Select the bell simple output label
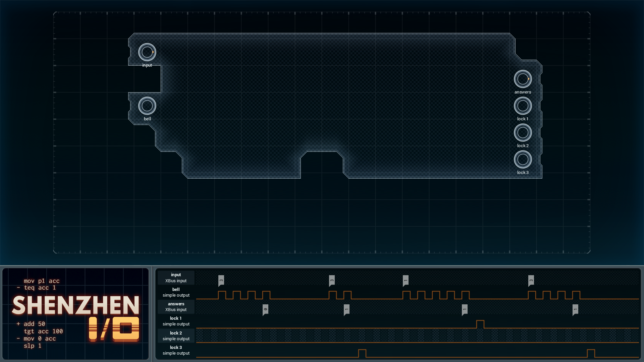Viewport: 644px width, 362px height. click(x=176, y=292)
